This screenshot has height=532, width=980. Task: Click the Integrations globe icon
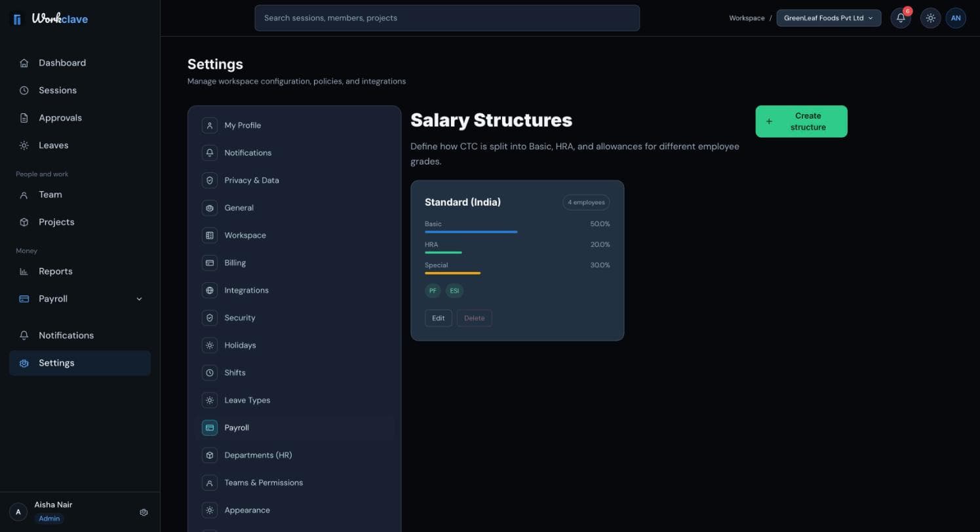[x=210, y=290]
